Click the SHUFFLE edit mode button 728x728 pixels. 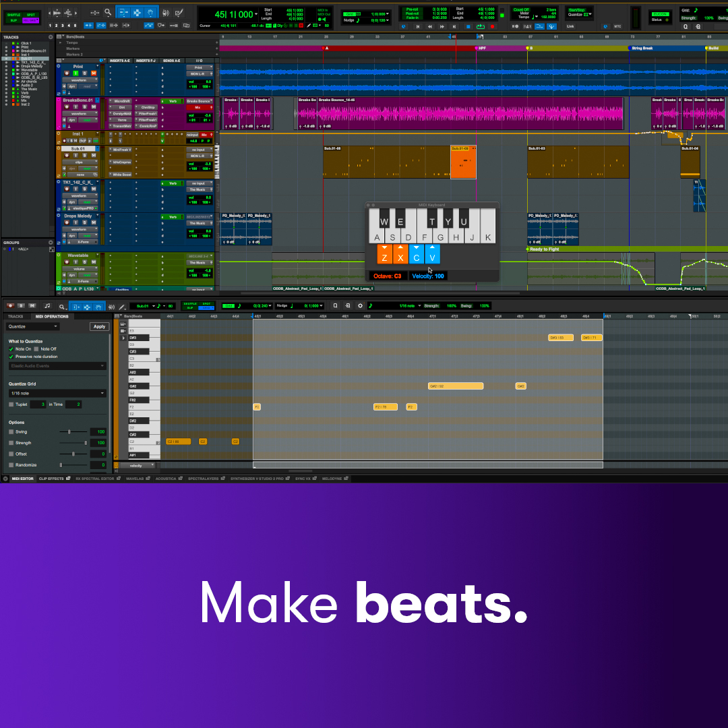[x=13, y=15]
